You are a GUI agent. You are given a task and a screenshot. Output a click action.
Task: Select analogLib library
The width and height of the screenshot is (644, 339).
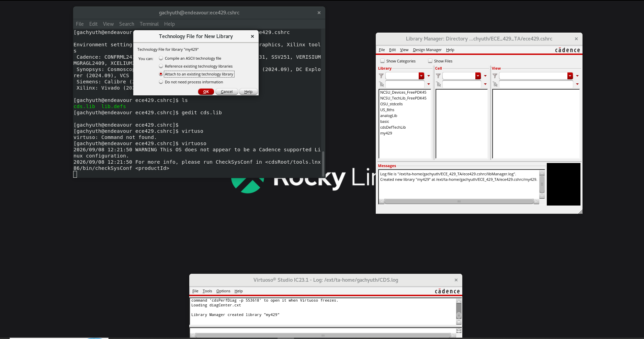(388, 116)
